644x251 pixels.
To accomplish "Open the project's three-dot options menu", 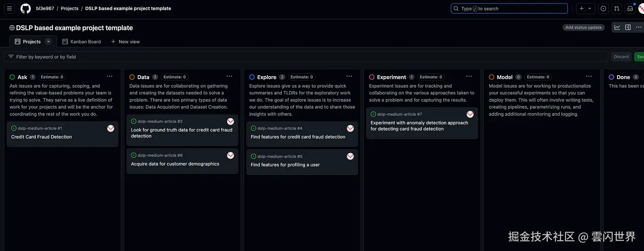I will pyautogui.click(x=639, y=27).
